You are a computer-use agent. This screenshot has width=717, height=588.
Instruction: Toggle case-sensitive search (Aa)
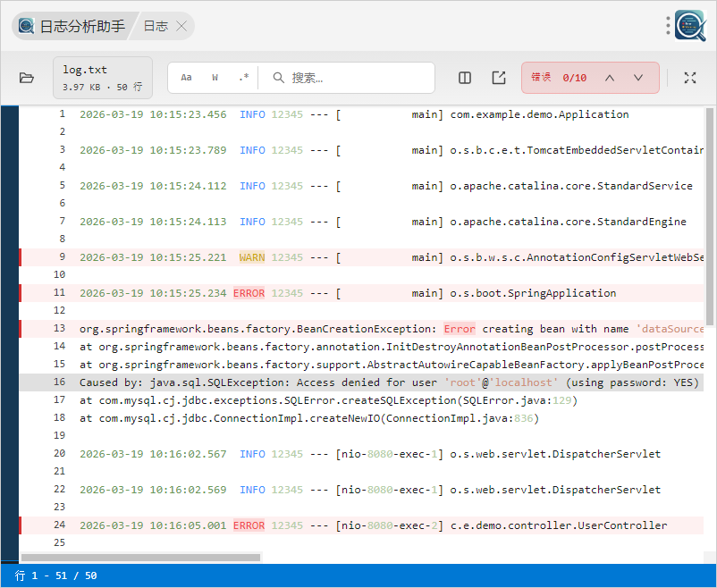[187, 78]
